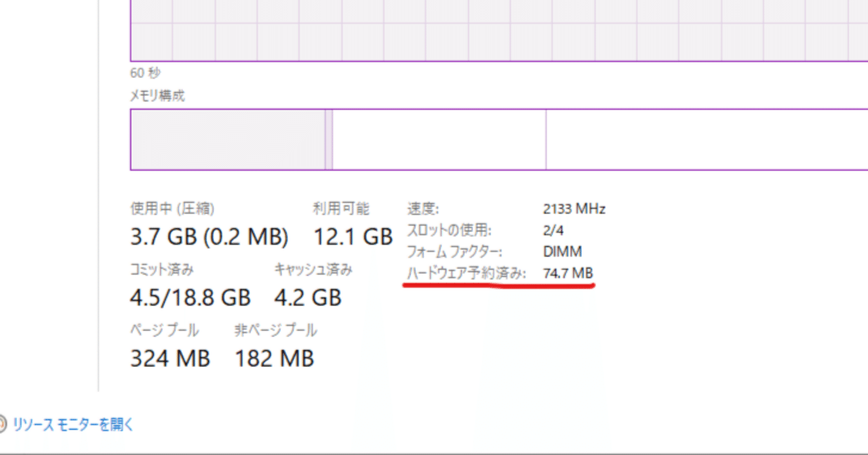Click the ページ プール value 324 MB
Image resolution: width=868 pixels, height=455 pixels.
coord(170,358)
